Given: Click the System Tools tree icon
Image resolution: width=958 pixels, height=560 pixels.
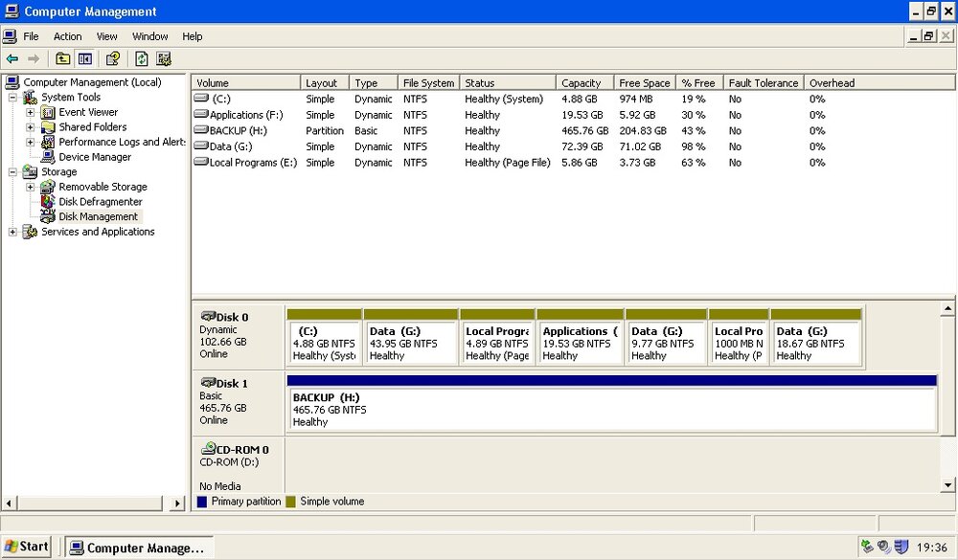Looking at the screenshot, I should click(30, 97).
